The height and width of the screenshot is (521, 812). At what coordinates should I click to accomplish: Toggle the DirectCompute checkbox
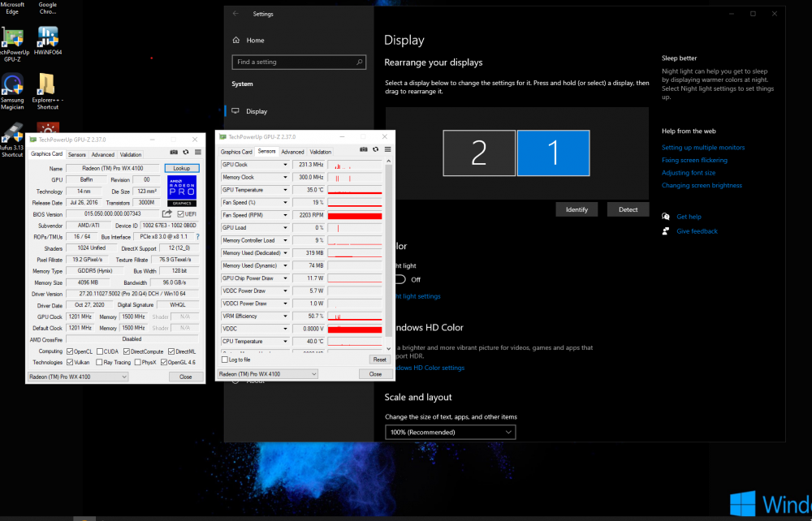point(127,351)
